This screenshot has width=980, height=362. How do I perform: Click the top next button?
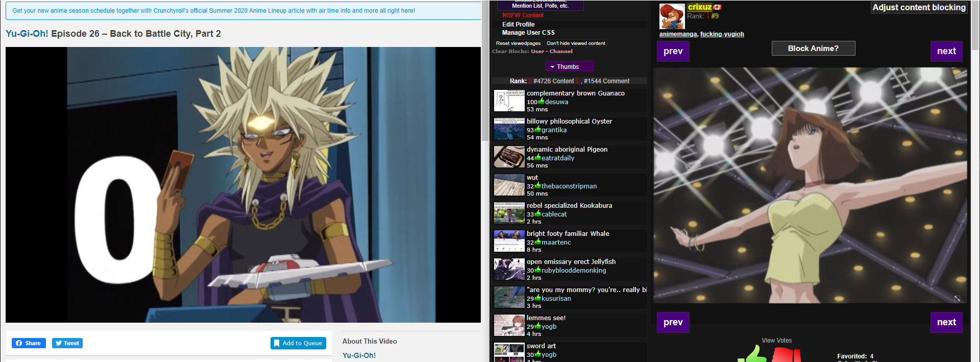tap(946, 51)
